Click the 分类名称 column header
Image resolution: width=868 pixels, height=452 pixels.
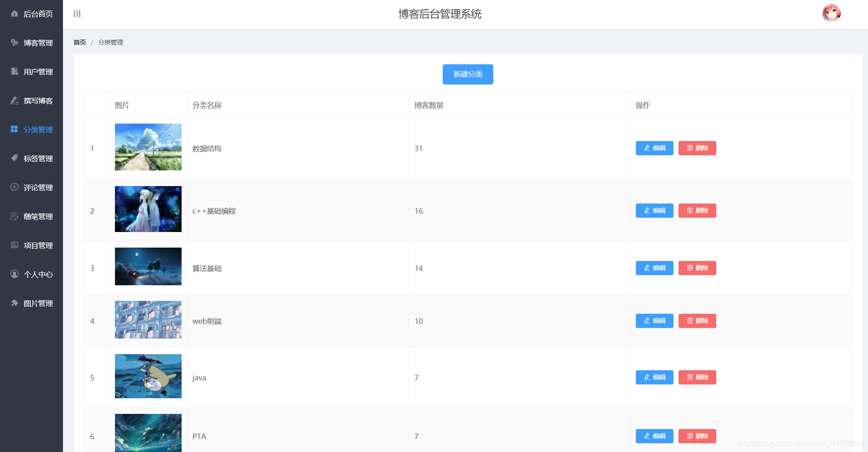click(207, 105)
